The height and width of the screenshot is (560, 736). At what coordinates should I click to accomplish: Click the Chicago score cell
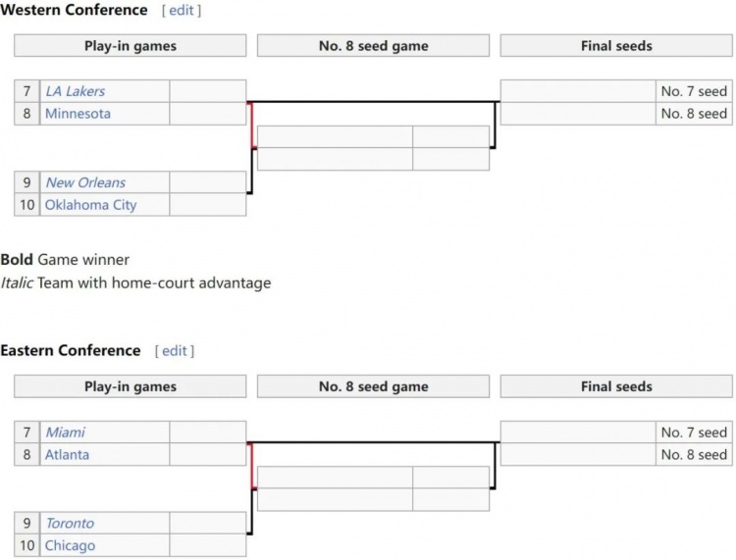point(207,545)
